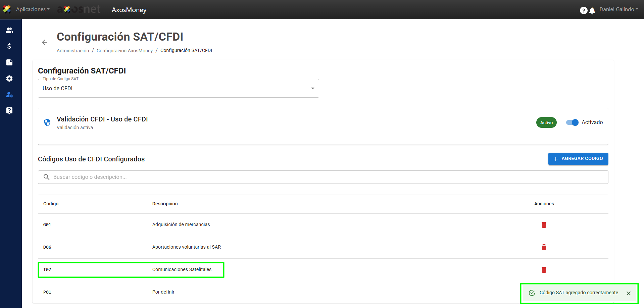Open the Aplicaciones dropdown menu
This screenshot has height=308, width=644.
(33, 9)
